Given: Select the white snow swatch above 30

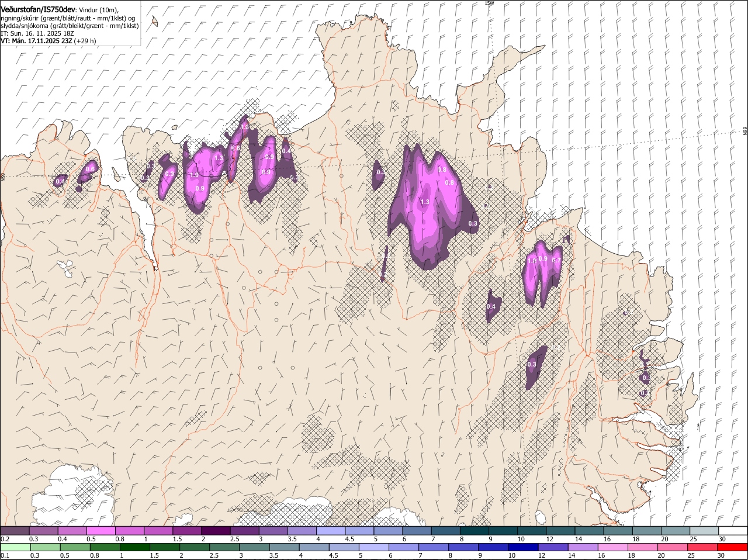Looking at the screenshot, I should point(734,531).
